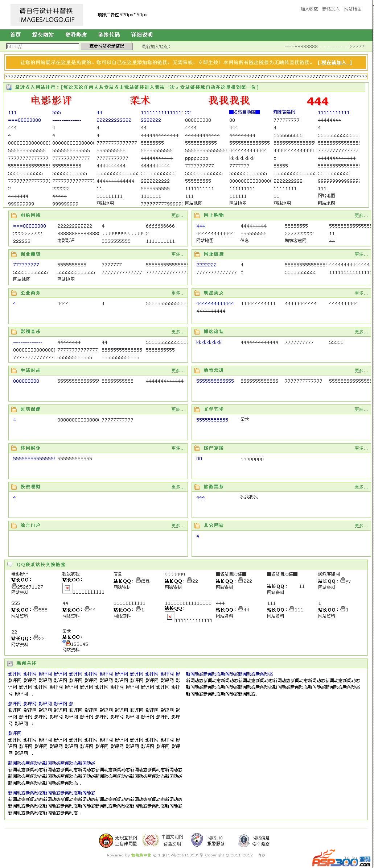
Task: Click the news icon beside 新闻关注
Action: 10,664
